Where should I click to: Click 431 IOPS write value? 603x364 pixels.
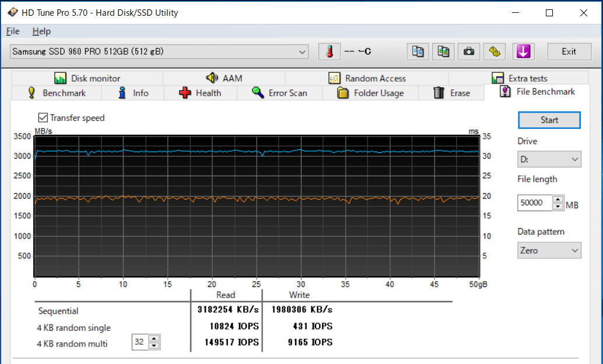coord(313,326)
